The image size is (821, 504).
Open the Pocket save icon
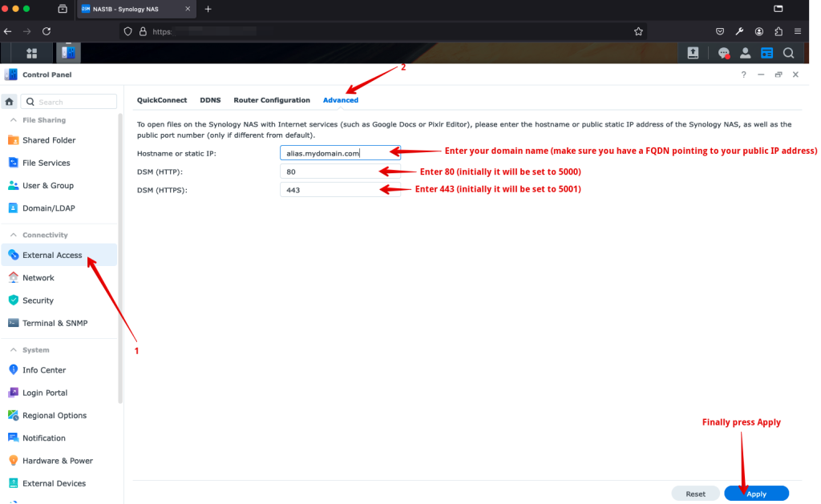tap(720, 31)
